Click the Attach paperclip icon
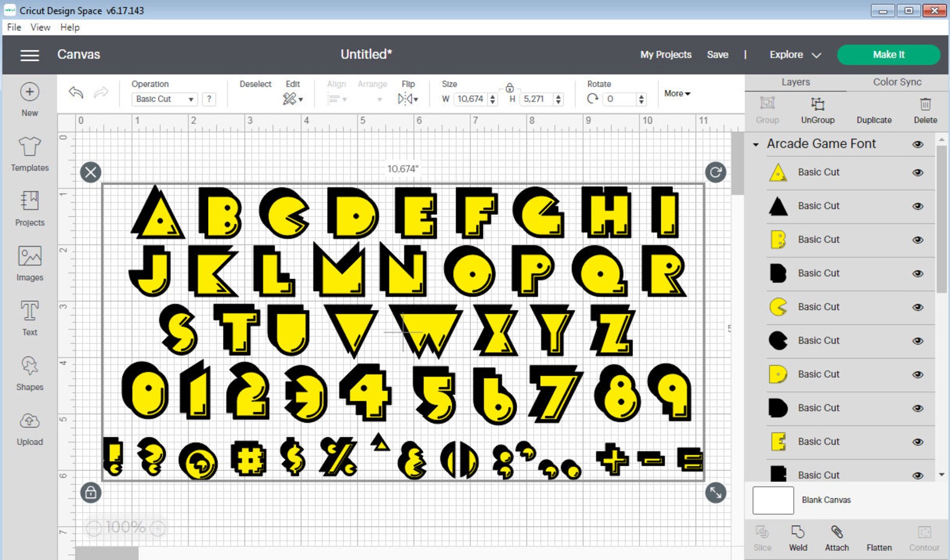 [x=836, y=531]
